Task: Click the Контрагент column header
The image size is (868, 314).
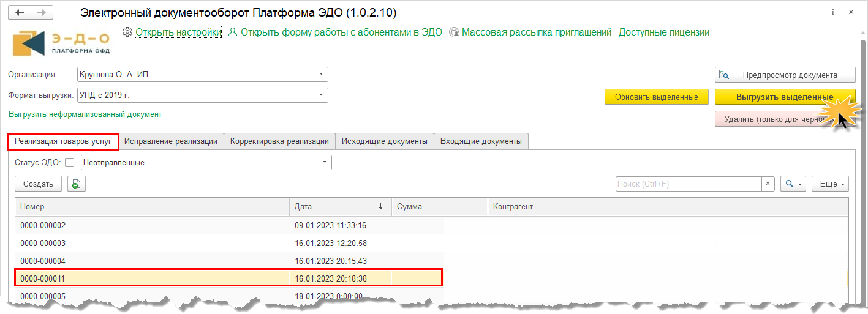Action: pos(668,207)
